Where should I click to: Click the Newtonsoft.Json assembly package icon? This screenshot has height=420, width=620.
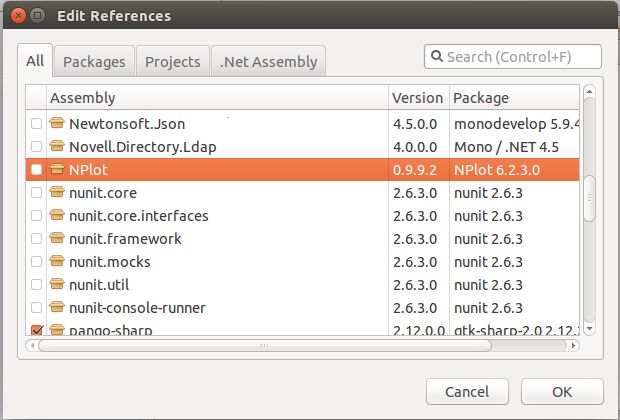tap(58, 124)
